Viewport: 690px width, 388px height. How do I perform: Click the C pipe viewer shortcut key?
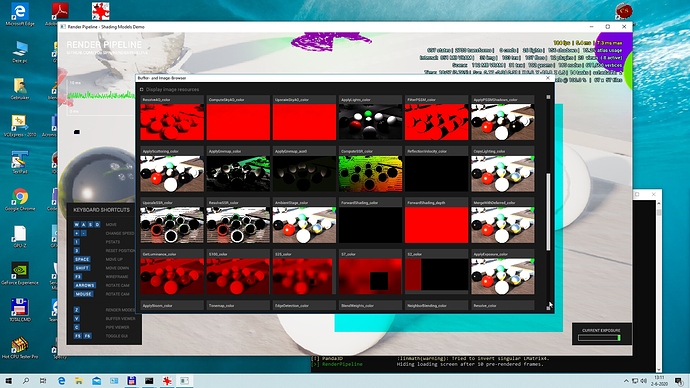(77, 327)
